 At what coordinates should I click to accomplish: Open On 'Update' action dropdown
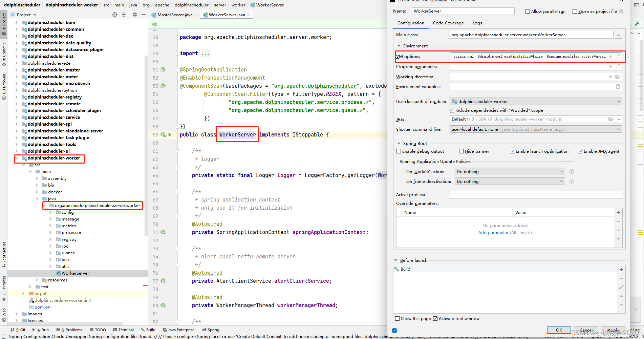click(x=510, y=171)
